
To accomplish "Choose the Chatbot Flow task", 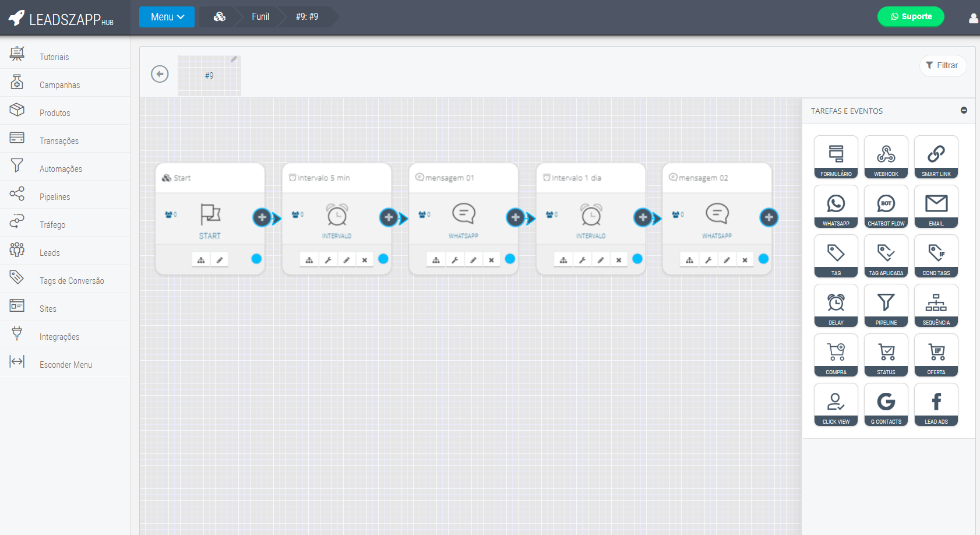I will tap(886, 206).
